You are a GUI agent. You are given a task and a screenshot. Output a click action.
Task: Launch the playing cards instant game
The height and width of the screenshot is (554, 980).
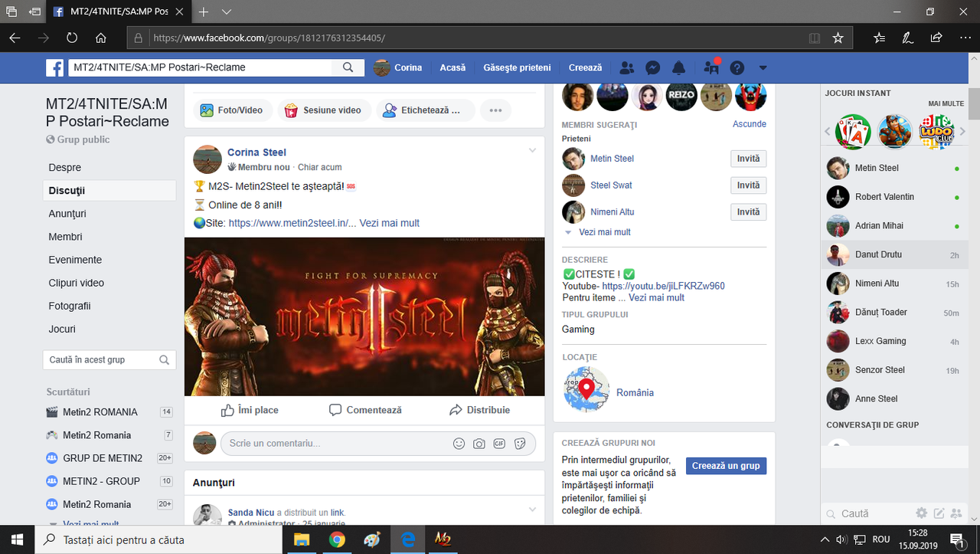[x=853, y=132]
